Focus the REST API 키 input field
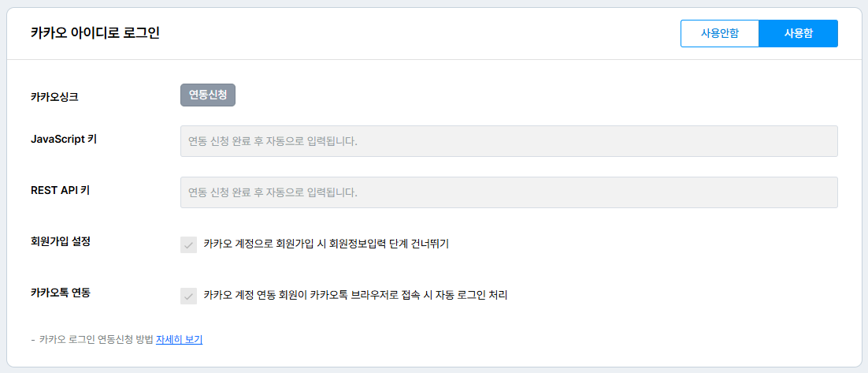The height and width of the screenshot is (373, 868). (x=509, y=192)
